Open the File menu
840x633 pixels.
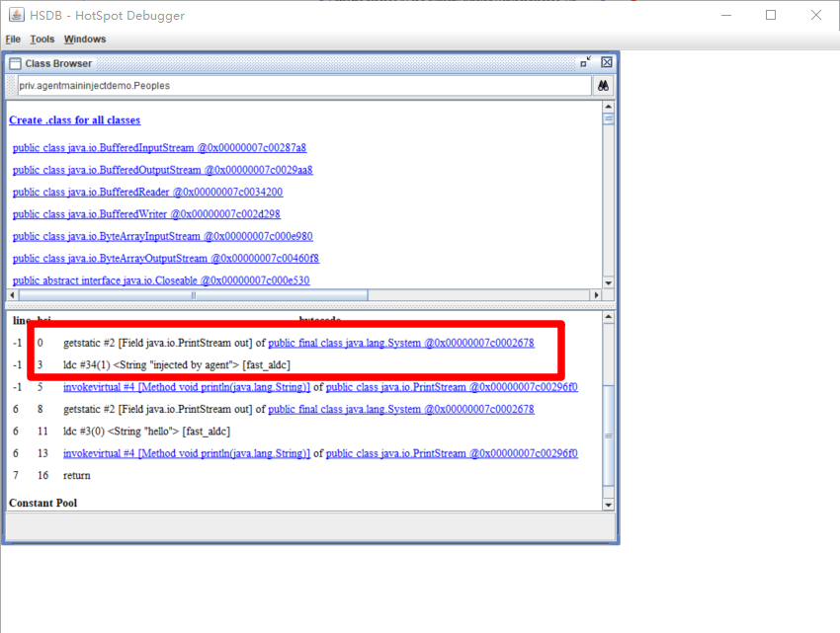[13, 40]
